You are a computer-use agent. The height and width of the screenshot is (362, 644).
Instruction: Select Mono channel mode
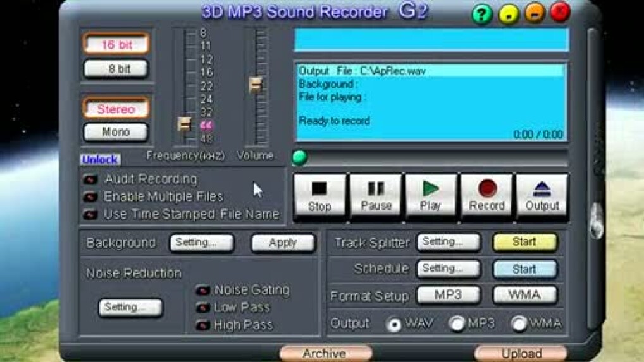(116, 132)
